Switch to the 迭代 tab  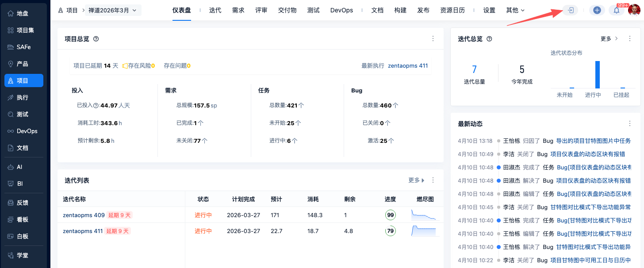click(215, 10)
